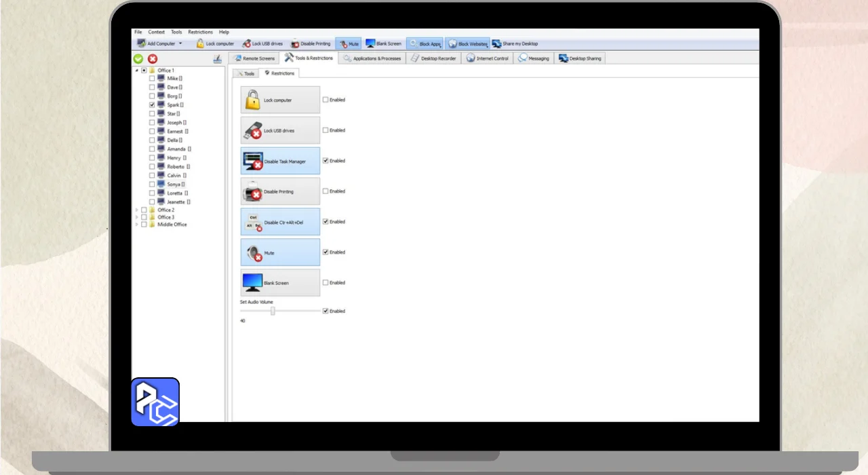Image resolution: width=868 pixels, height=475 pixels.
Task: Uncheck Enabled for Disable Ctr+Alt+Del
Action: tap(325, 222)
